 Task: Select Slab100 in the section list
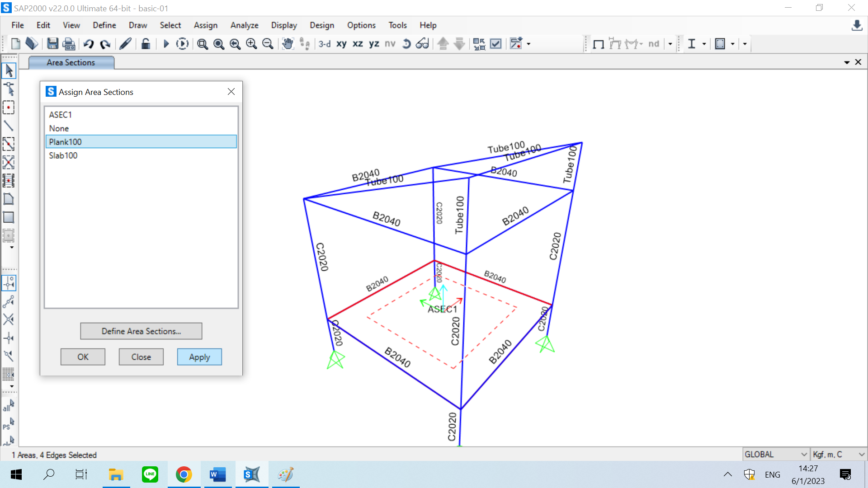click(x=63, y=155)
